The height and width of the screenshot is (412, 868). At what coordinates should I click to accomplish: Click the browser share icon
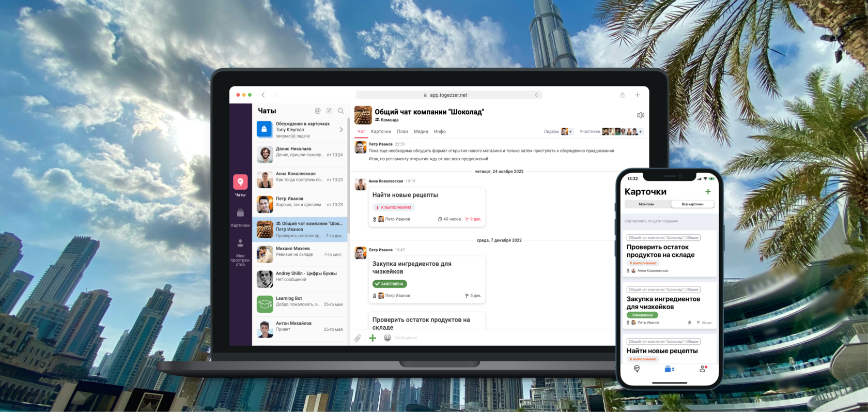click(x=623, y=95)
